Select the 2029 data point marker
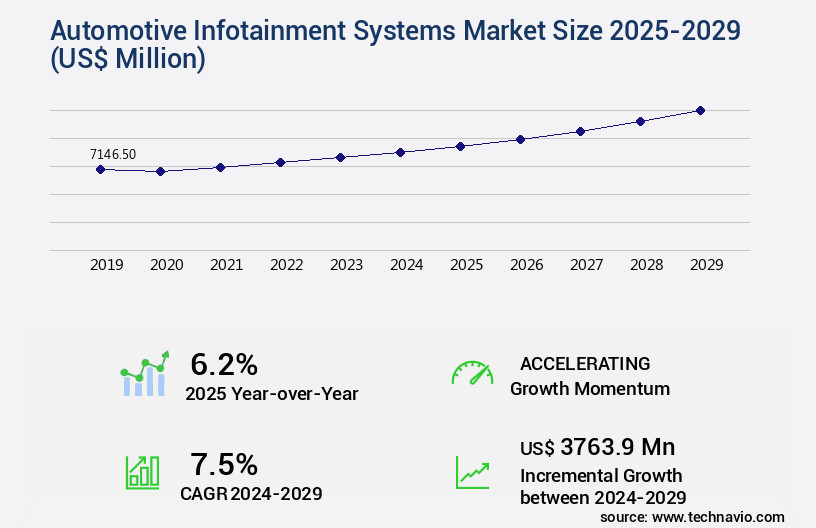The height and width of the screenshot is (528, 816). click(700, 110)
